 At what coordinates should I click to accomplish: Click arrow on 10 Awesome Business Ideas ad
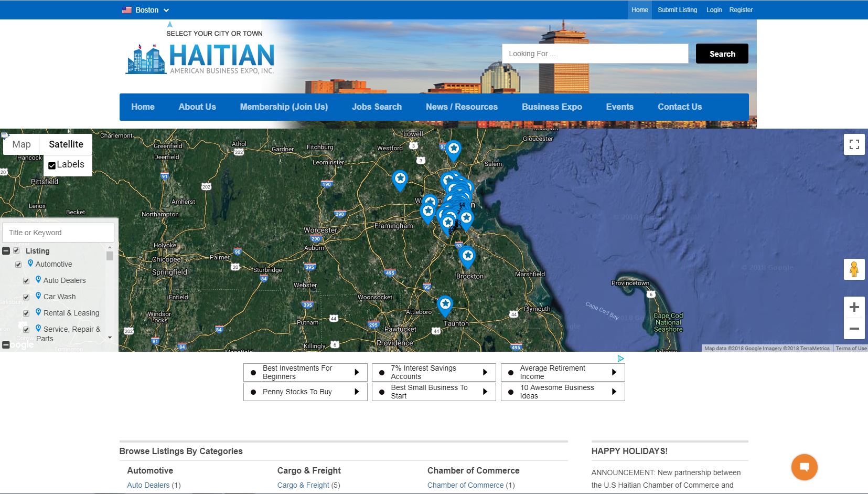click(x=614, y=392)
